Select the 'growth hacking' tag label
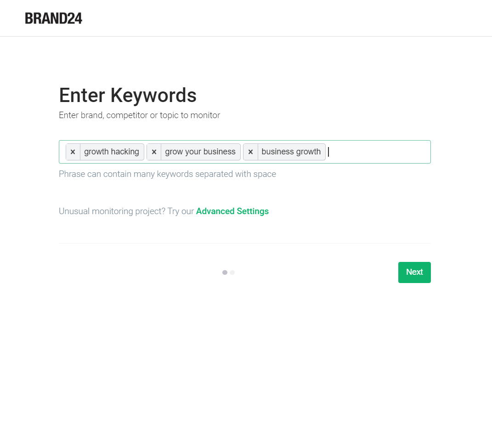The width and height of the screenshot is (492, 448). (x=112, y=152)
